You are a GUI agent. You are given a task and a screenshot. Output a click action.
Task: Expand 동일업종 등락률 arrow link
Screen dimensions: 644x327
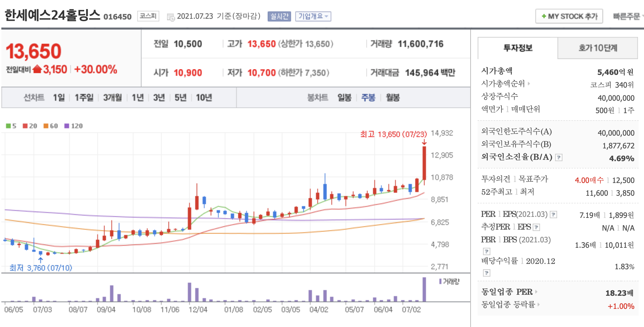[x=539, y=305]
